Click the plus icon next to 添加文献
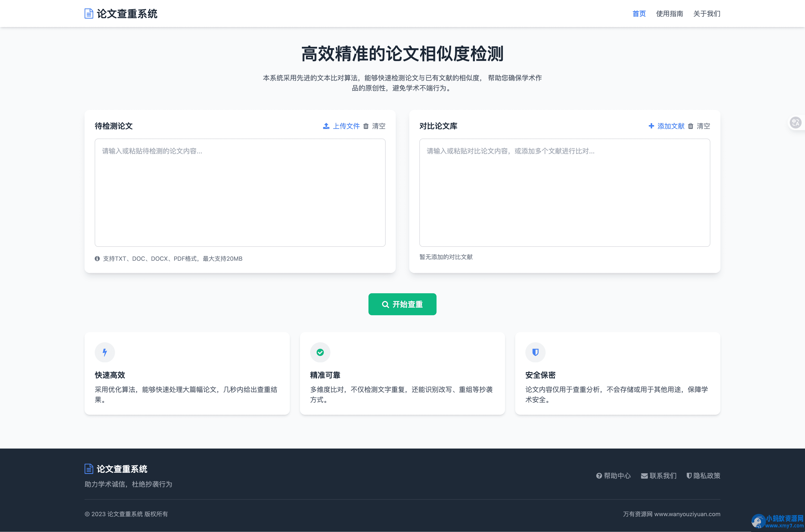The width and height of the screenshot is (805, 532). click(x=651, y=126)
